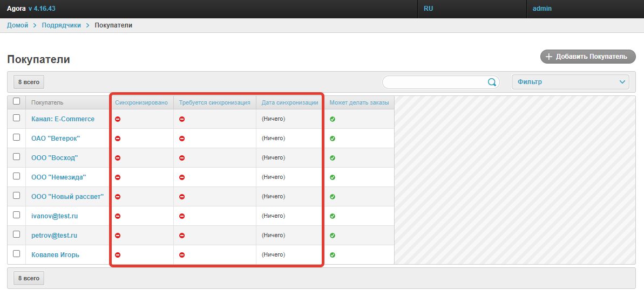The image size is (644, 297).
Task: Click green order-allowed icon for Канал: E-Commerce
Action: 333,119
